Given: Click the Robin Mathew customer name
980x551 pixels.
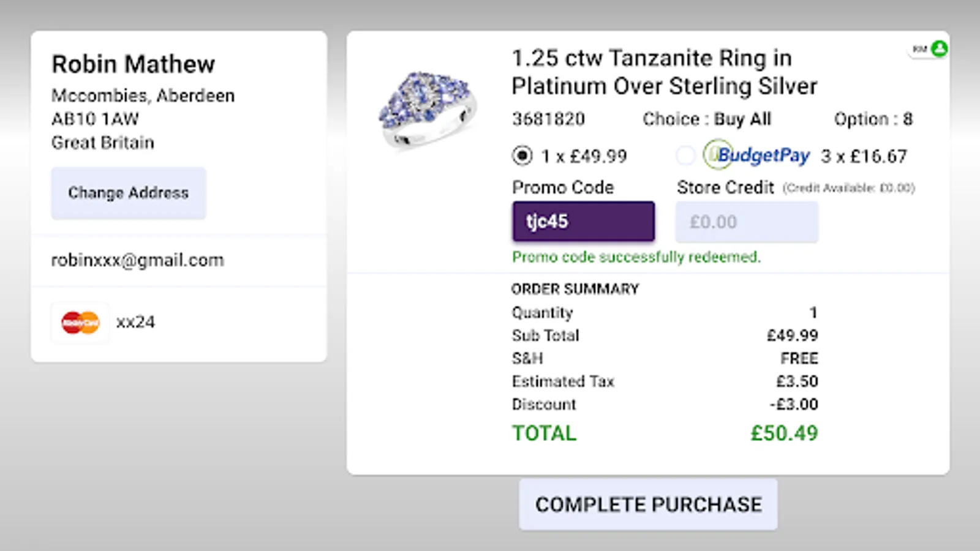Looking at the screenshot, I should [x=133, y=64].
